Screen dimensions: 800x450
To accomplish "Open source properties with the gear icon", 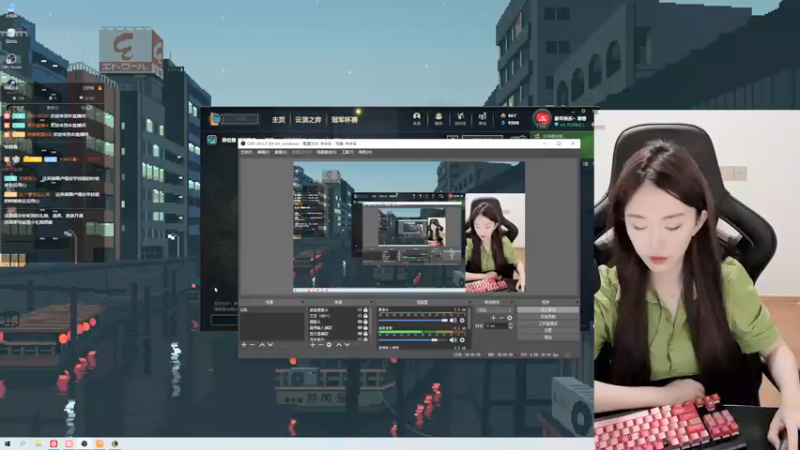I will [x=329, y=344].
